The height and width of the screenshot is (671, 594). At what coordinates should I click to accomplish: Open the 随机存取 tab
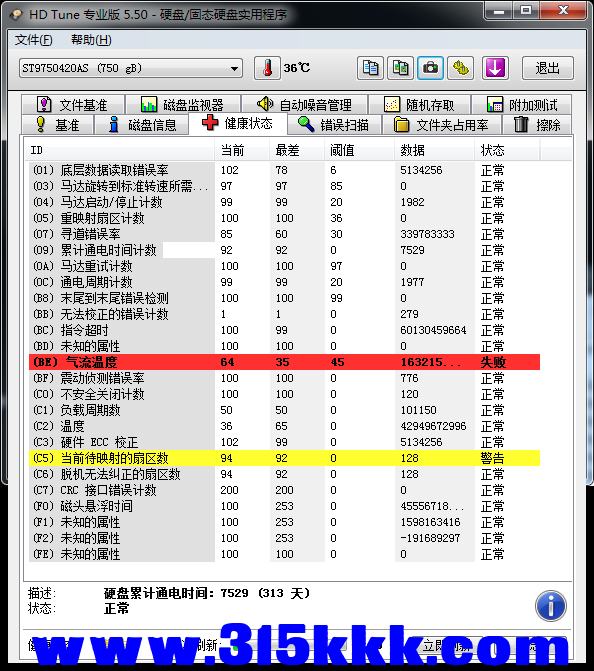pyautogui.click(x=420, y=105)
